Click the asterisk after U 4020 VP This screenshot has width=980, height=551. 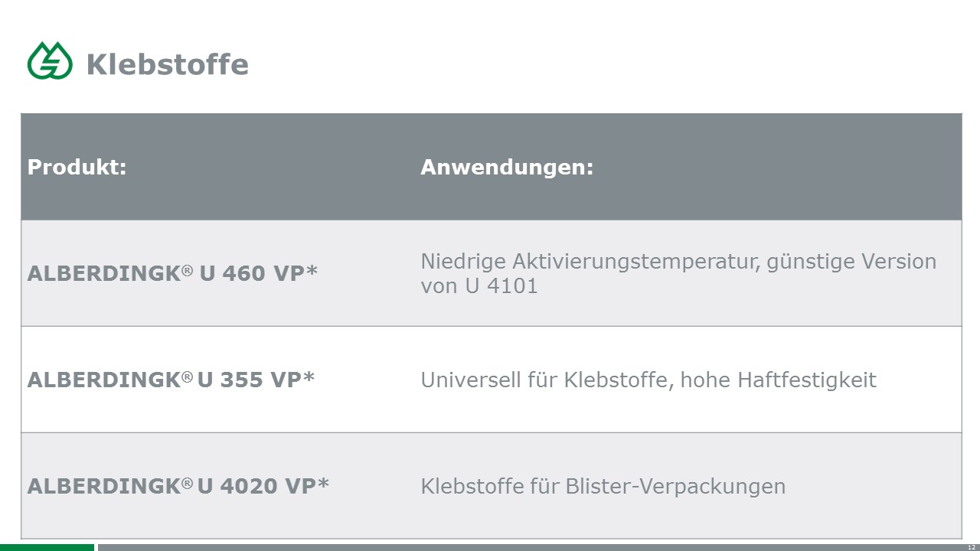click(x=323, y=483)
